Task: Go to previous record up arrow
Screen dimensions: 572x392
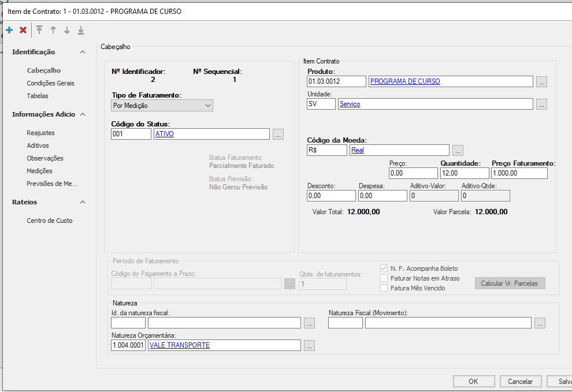Action: point(53,30)
